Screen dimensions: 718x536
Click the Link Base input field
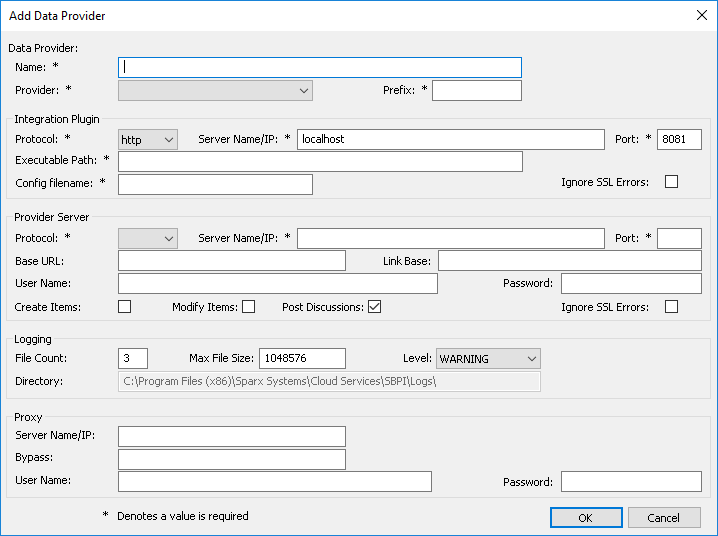569,261
